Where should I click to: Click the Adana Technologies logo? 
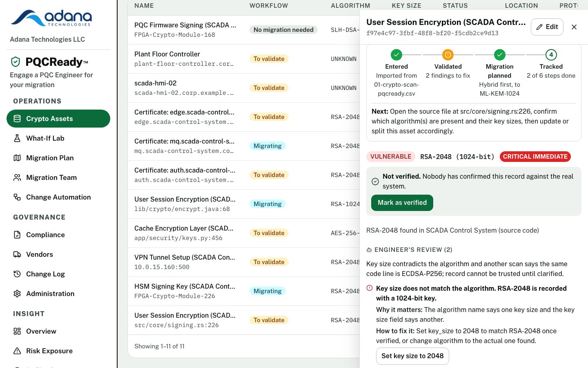point(51,18)
